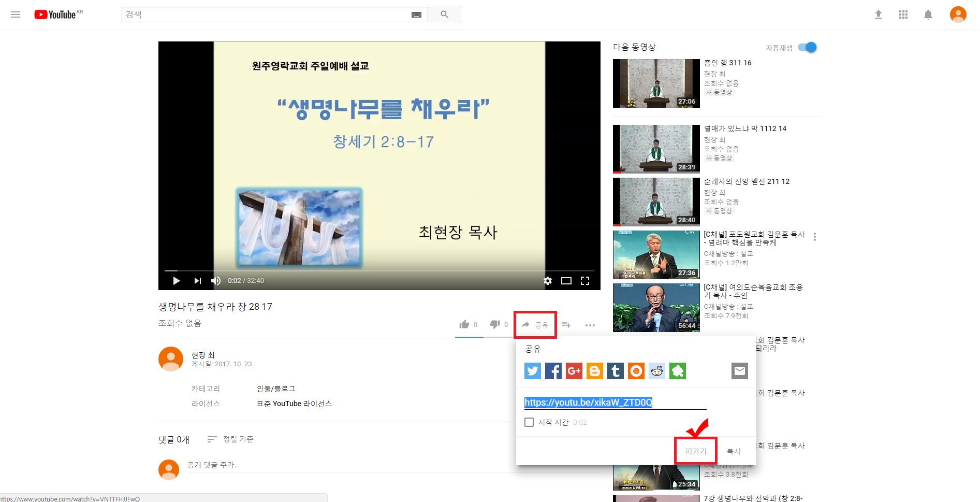
Task: Share the video on Facebook
Action: (553, 371)
